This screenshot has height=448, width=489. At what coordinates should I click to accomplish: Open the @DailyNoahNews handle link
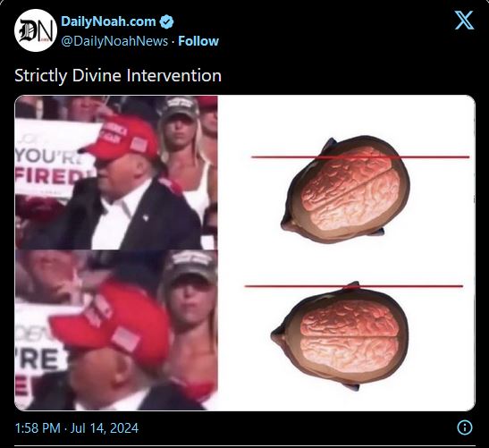pyautogui.click(x=114, y=41)
